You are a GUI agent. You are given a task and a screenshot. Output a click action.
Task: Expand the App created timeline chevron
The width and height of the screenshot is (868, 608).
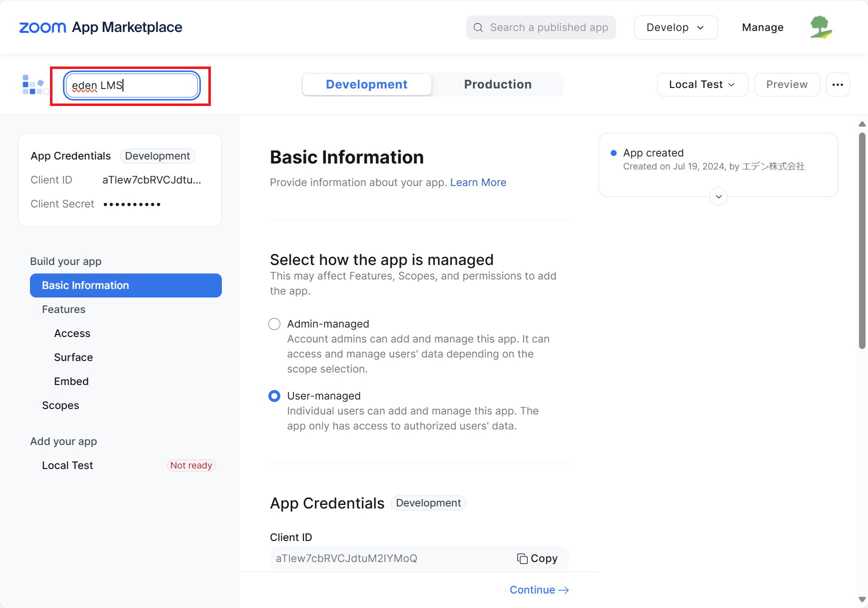click(719, 196)
